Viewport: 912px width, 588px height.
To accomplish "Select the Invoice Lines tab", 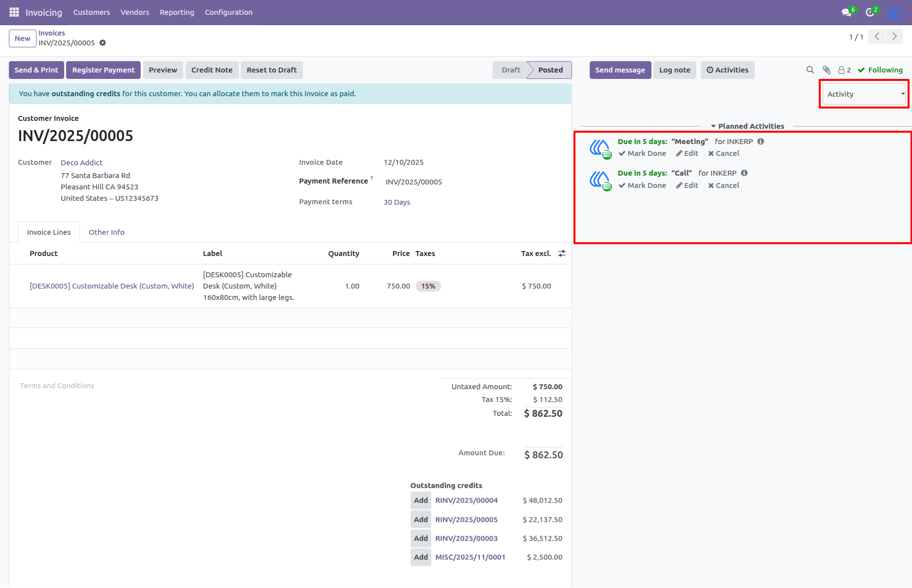I will coord(49,232).
